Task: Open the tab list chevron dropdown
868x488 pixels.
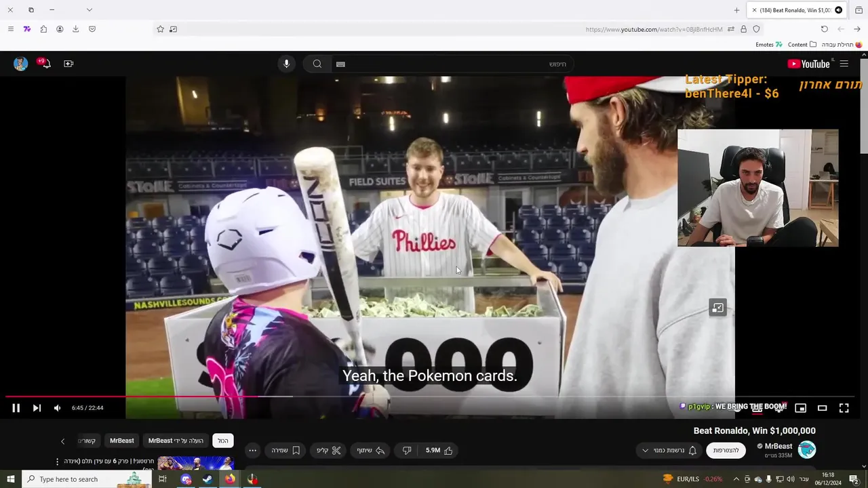Action: tap(89, 9)
